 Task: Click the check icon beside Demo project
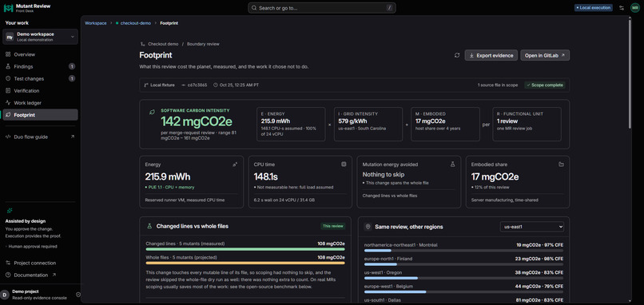click(x=78, y=294)
